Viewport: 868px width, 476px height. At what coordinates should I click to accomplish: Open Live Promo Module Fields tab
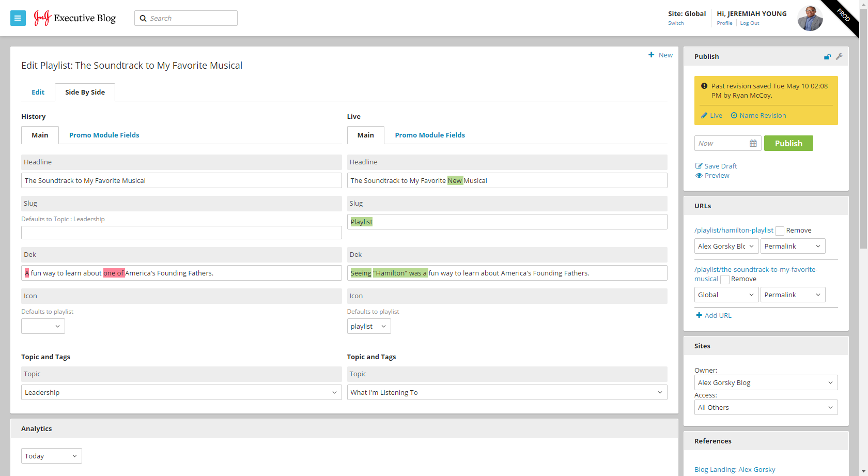430,135
